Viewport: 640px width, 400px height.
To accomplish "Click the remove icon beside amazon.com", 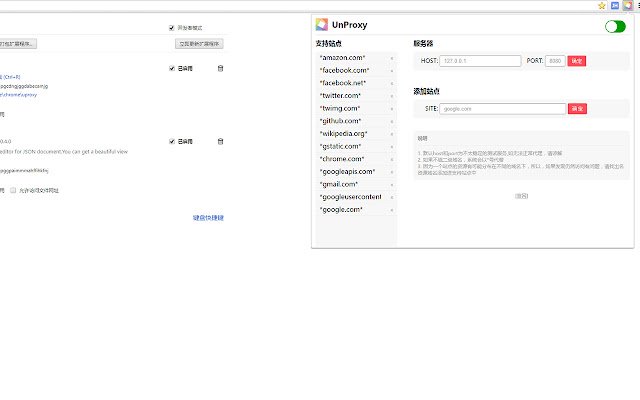I will click(x=392, y=58).
